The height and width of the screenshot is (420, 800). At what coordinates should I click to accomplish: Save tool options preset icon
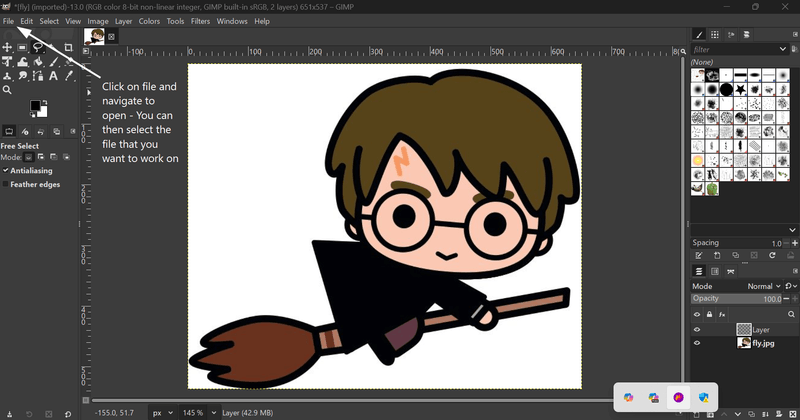9,414
